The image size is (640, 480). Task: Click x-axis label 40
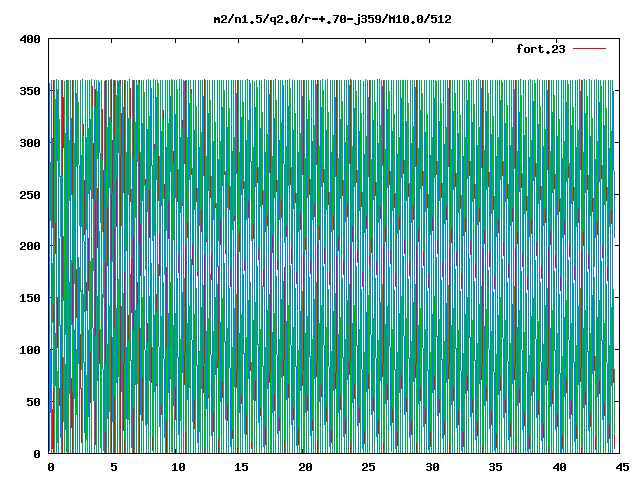click(x=559, y=467)
